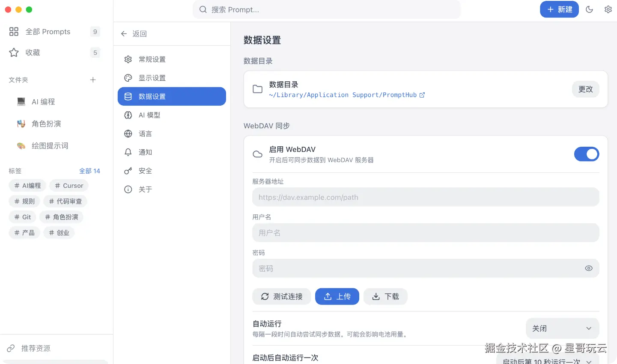617x364 pixels.
Task: Click the WebDAV cloud icon
Action: tap(257, 154)
